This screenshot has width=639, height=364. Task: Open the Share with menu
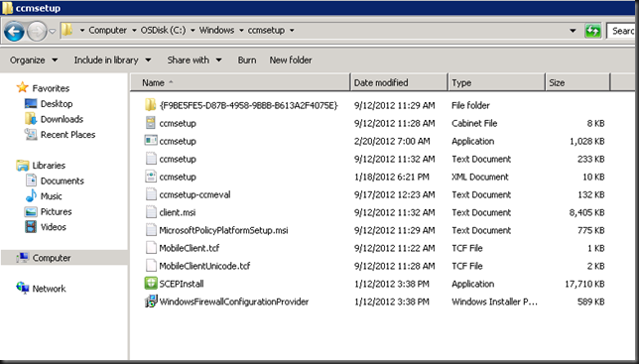coord(194,61)
